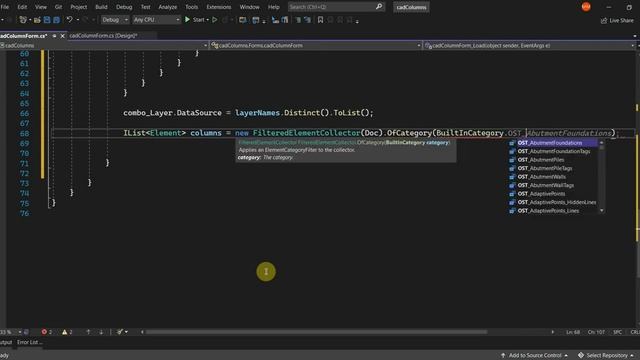The width and height of the screenshot is (640, 360).
Task: Click the Live Share button
Action: coord(617,20)
